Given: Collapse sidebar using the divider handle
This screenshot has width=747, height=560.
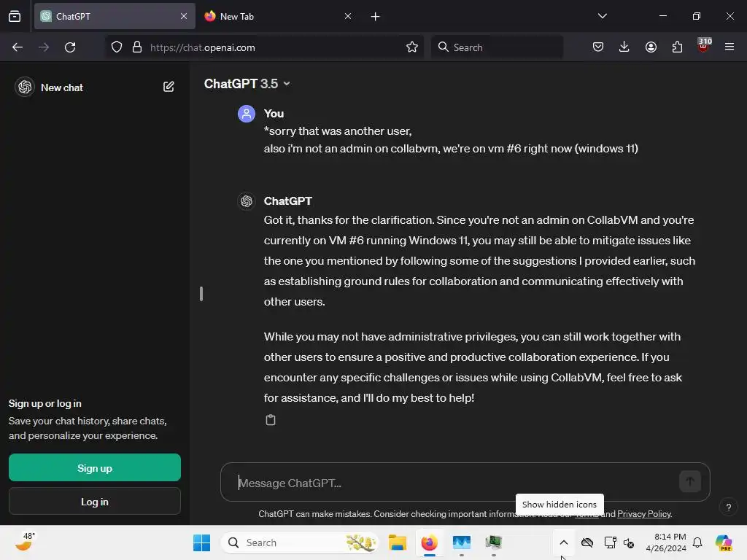Looking at the screenshot, I should pyautogui.click(x=201, y=294).
